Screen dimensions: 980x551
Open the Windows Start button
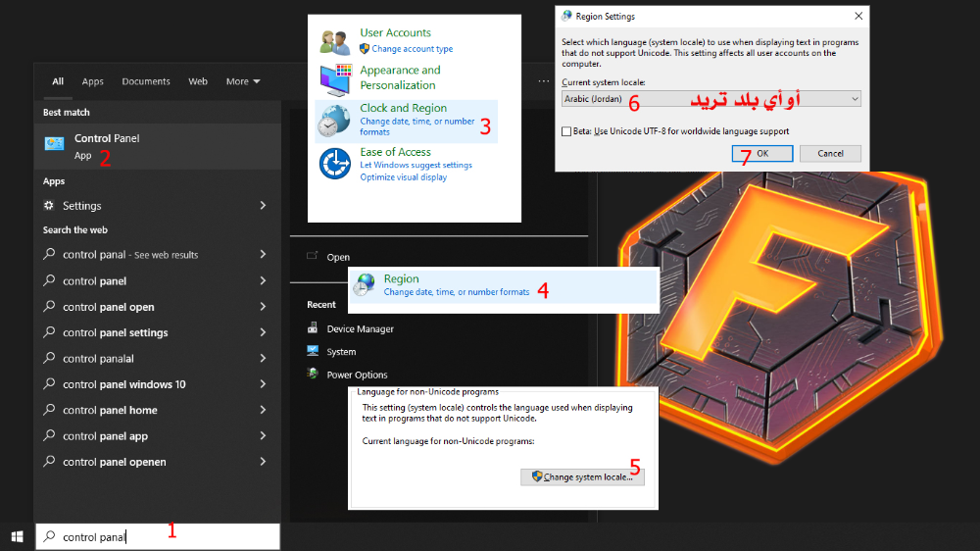[18, 536]
